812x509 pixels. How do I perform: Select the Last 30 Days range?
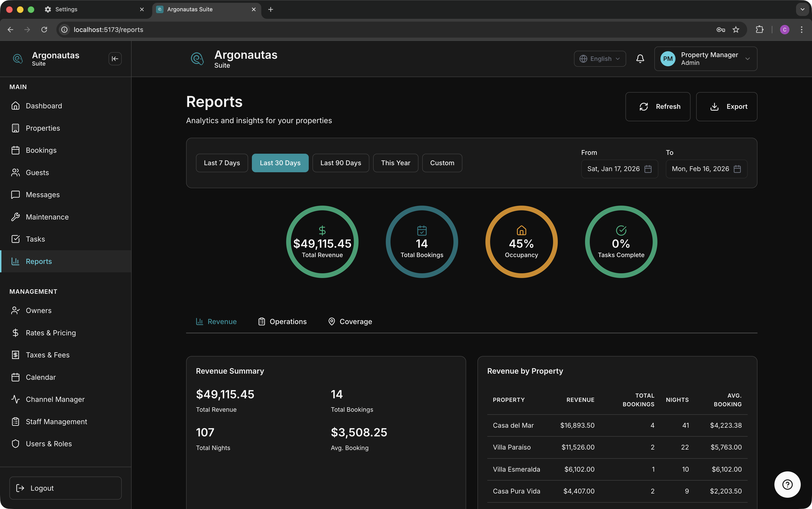pos(280,163)
